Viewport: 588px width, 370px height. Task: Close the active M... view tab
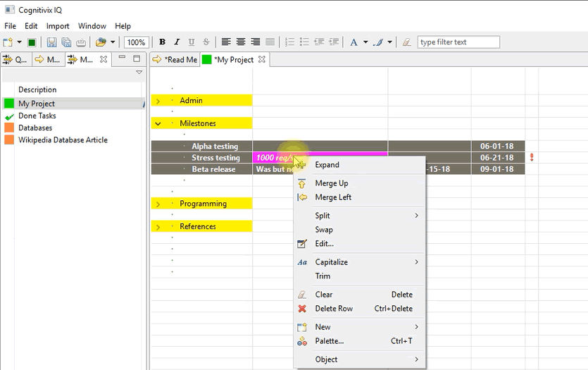[104, 59]
